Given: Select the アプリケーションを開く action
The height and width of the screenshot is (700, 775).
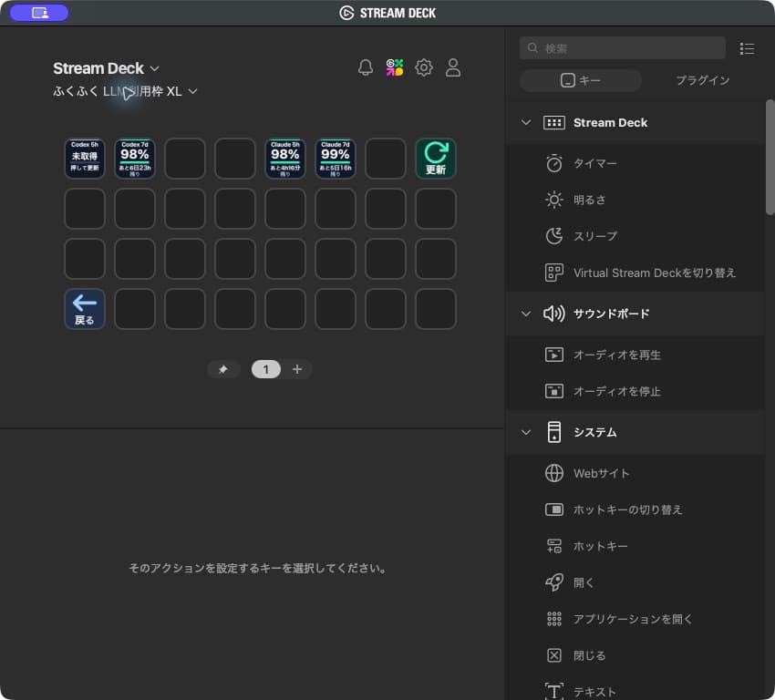Looking at the screenshot, I should [x=635, y=619].
